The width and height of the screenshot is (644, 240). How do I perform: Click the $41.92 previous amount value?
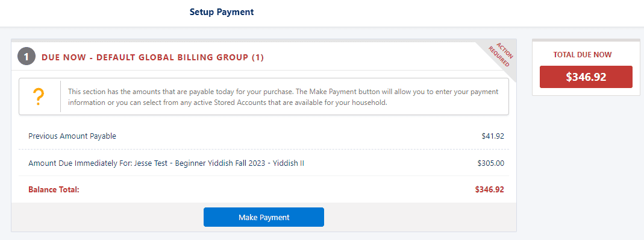click(x=493, y=136)
